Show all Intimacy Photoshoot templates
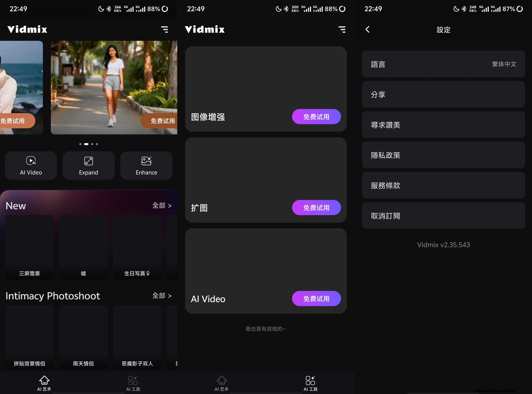Screen dimensions: 532x394 (162, 296)
